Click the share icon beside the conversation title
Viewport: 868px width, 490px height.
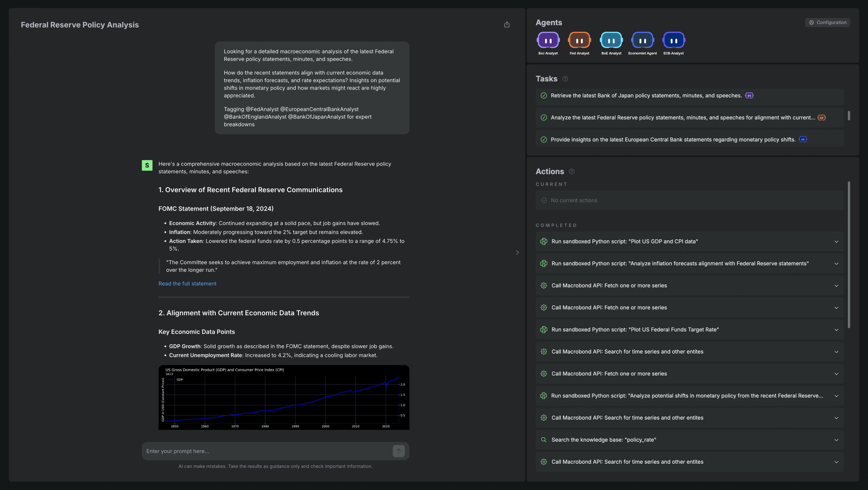tap(507, 24)
